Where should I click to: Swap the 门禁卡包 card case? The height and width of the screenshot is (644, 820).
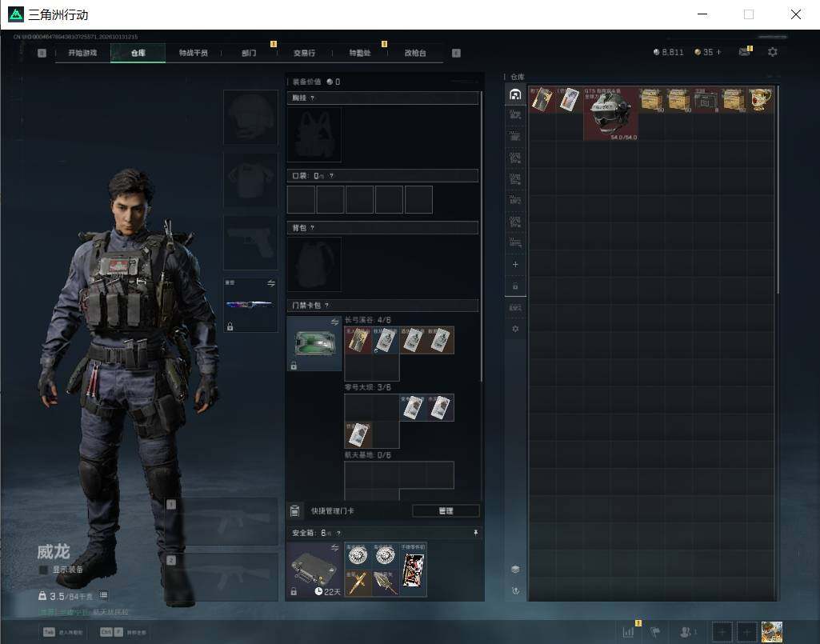334,322
